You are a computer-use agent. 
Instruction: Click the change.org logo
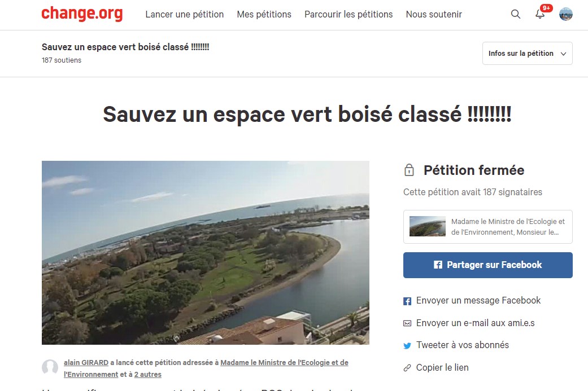[x=82, y=14]
